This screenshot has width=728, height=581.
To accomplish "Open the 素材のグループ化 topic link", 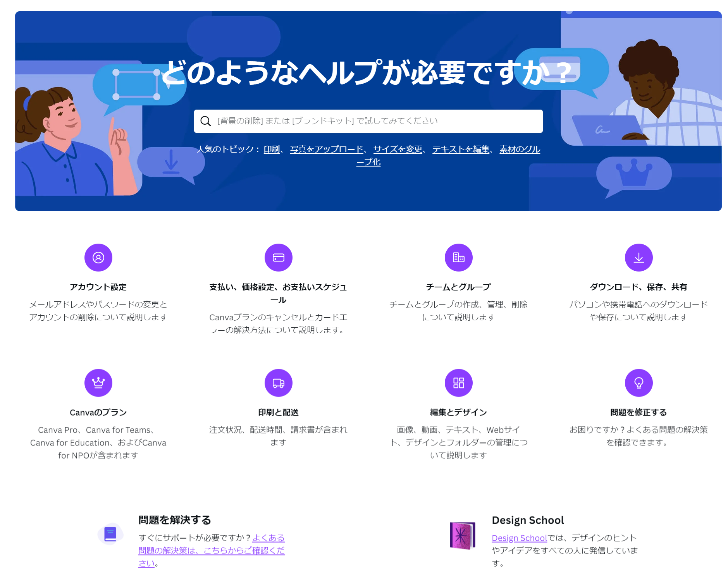I will (520, 149).
